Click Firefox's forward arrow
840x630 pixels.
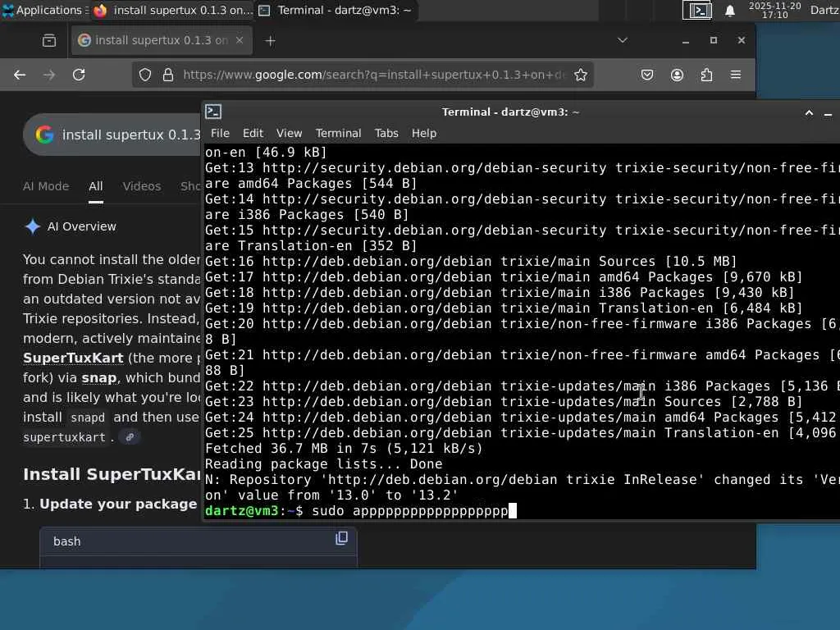tap(49, 75)
